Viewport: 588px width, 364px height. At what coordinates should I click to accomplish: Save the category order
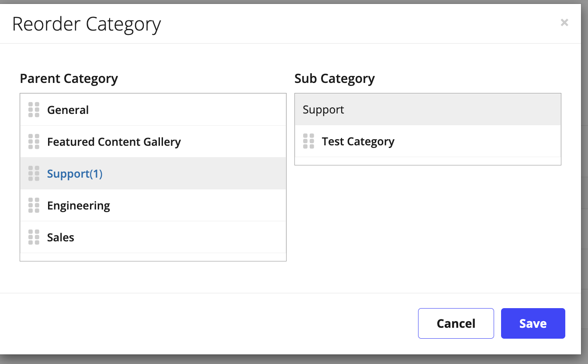[533, 323]
